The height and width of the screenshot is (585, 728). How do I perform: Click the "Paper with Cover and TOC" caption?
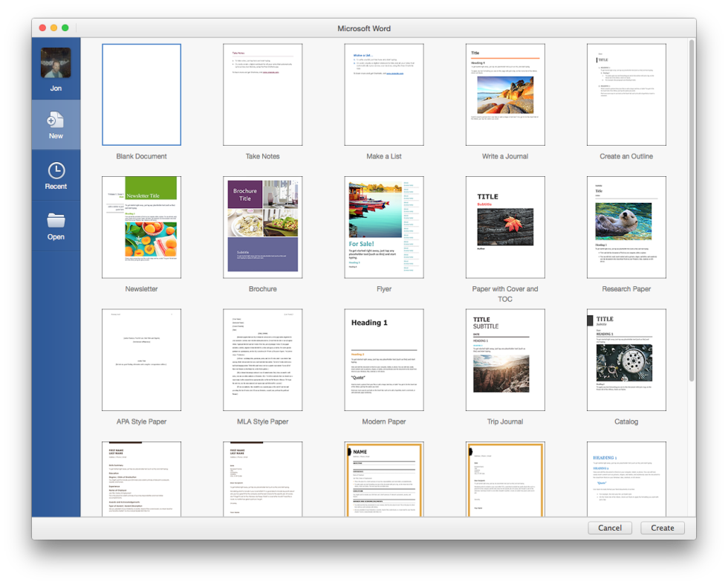point(505,294)
